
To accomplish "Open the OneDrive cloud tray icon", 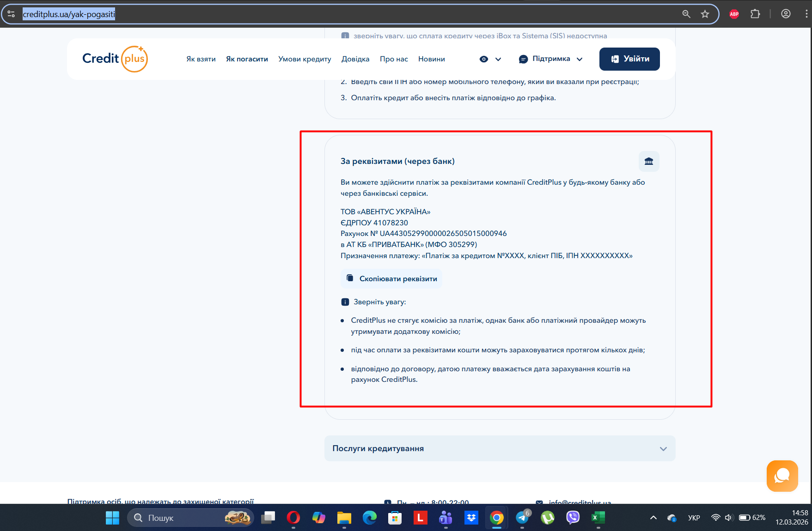I will tap(672, 518).
